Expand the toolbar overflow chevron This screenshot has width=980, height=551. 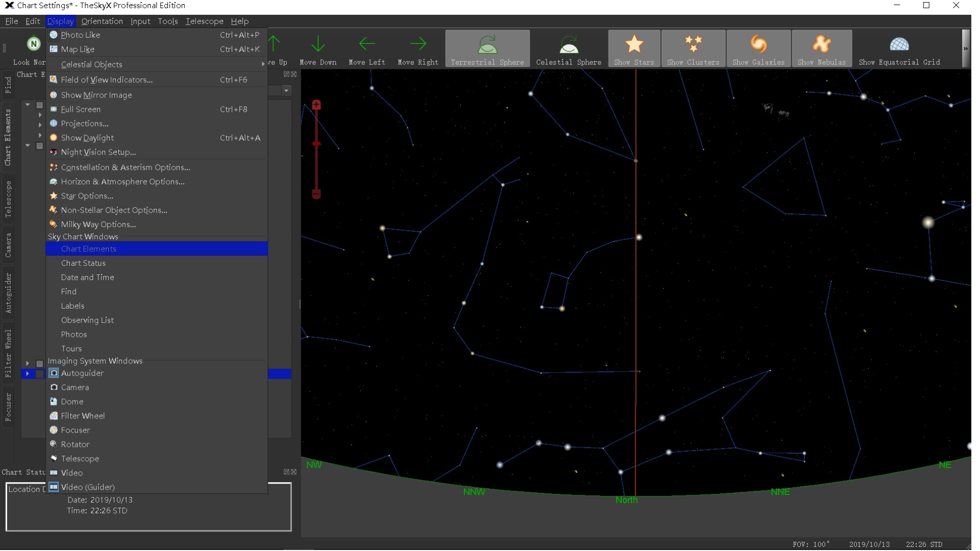click(965, 48)
